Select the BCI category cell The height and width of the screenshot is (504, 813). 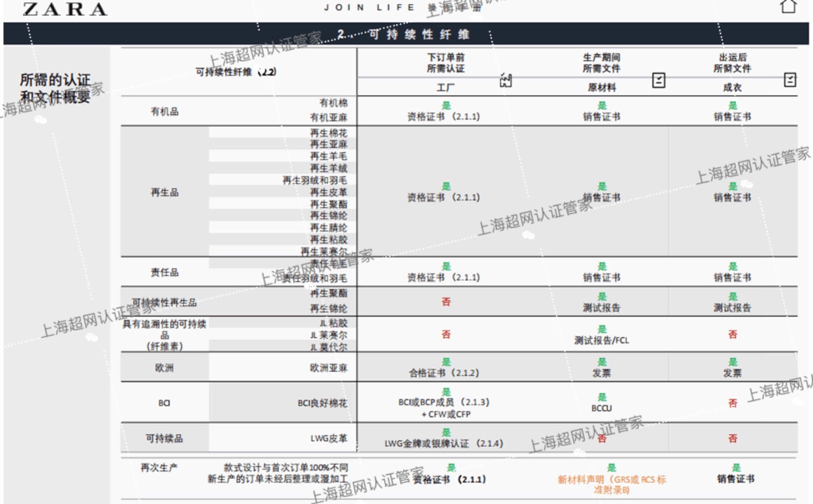(x=164, y=403)
